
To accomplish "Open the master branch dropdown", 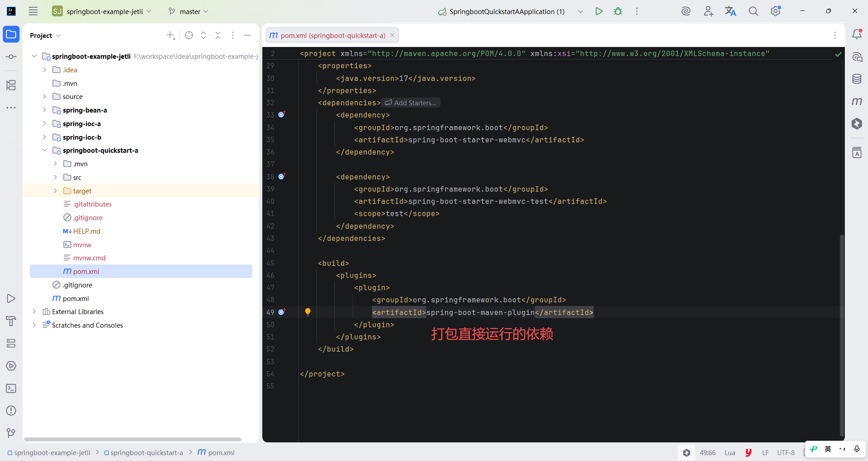I will tap(188, 11).
